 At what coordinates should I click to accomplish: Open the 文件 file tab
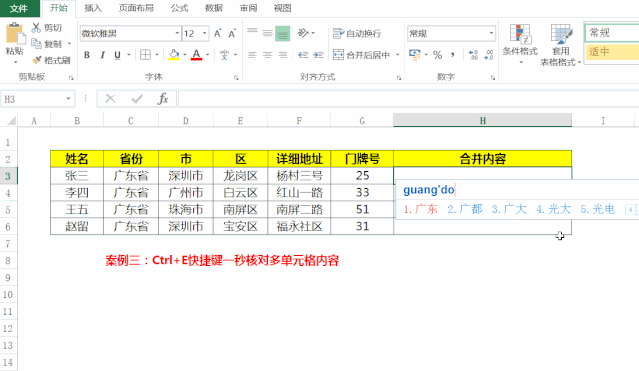[x=19, y=8]
